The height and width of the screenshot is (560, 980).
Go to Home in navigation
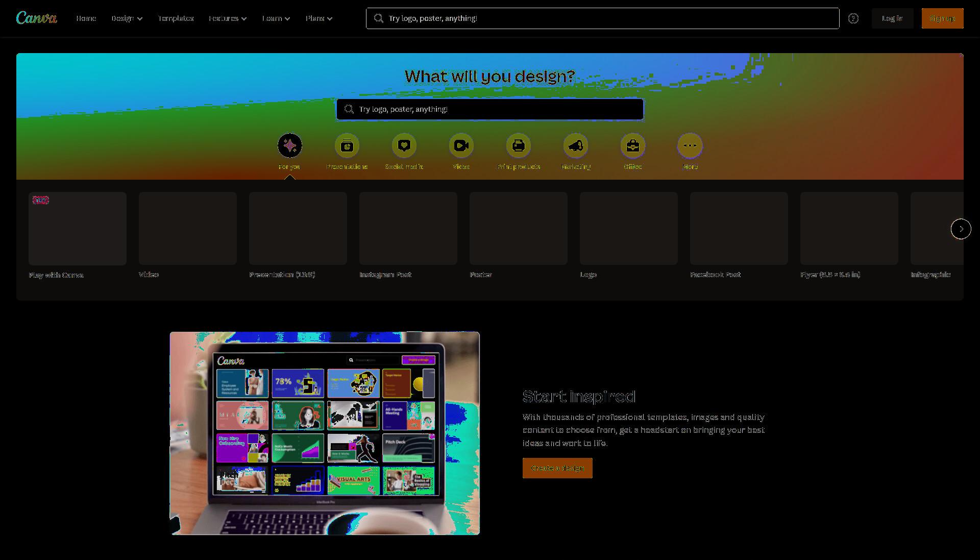(x=86, y=18)
